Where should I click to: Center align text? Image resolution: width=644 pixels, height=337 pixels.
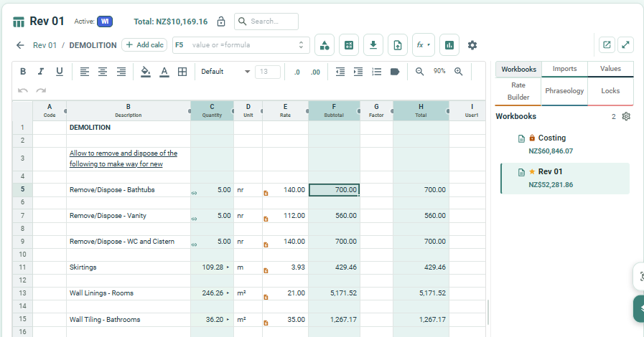pos(103,72)
